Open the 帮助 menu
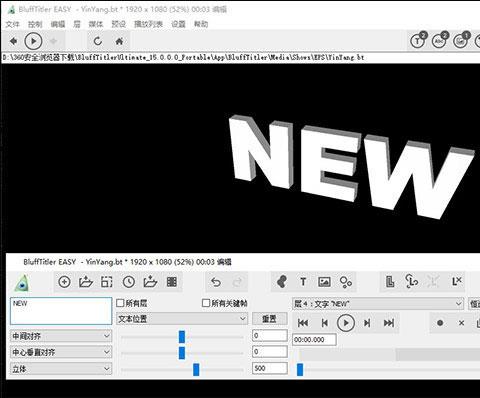Image resolution: width=480 pixels, height=398 pixels. (201, 24)
